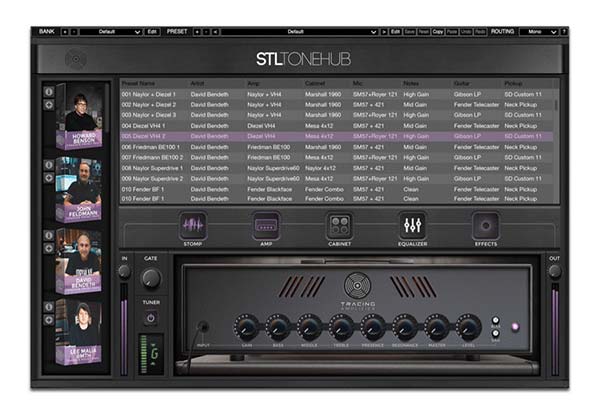
Task: Click the bank remove (-) button
Action: 74,32
